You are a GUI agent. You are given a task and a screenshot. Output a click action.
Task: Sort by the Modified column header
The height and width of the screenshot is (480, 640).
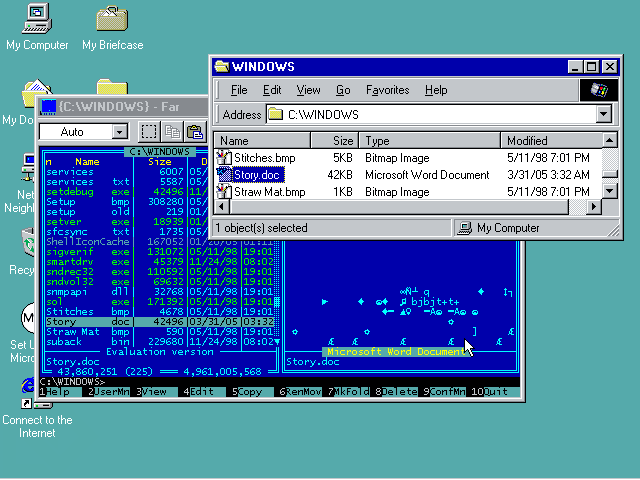pos(551,141)
